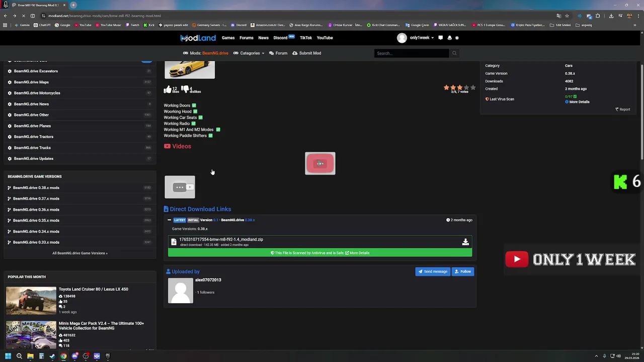Click the browser stop loading button
The width and height of the screenshot is (644, 362).
(24, 16)
